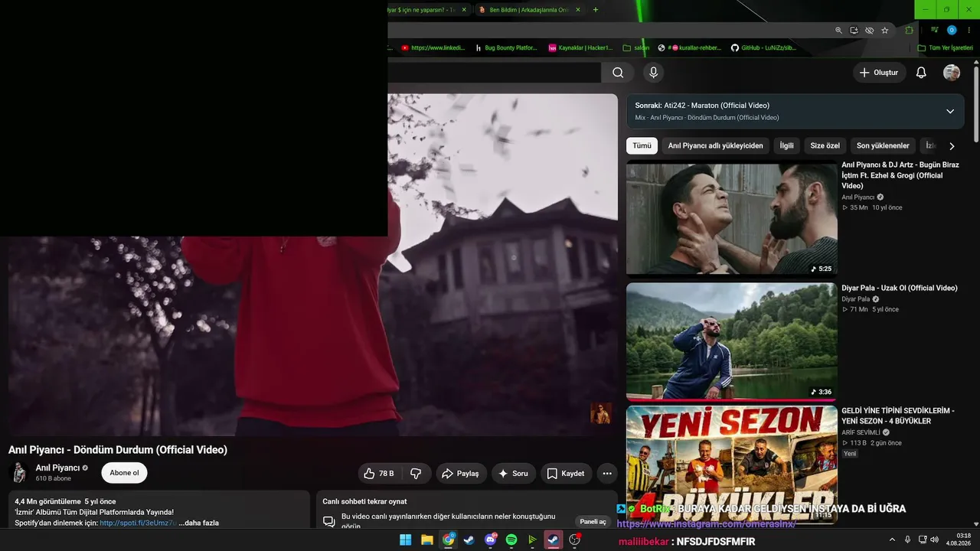Image resolution: width=980 pixels, height=551 pixels.
Task: Toggle the crossed-out eye icon in address bar
Action: (x=870, y=31)
